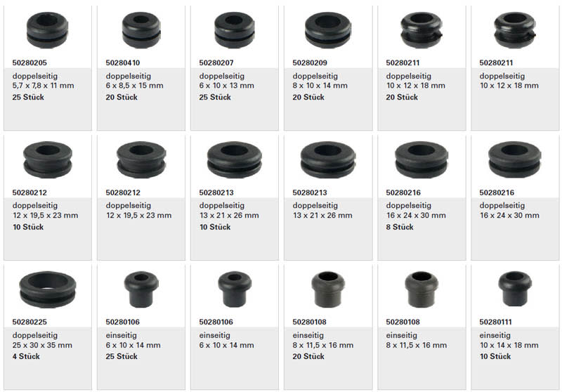
Task: Select the large 50280225 grommet image
Action: tap(48, 289)
